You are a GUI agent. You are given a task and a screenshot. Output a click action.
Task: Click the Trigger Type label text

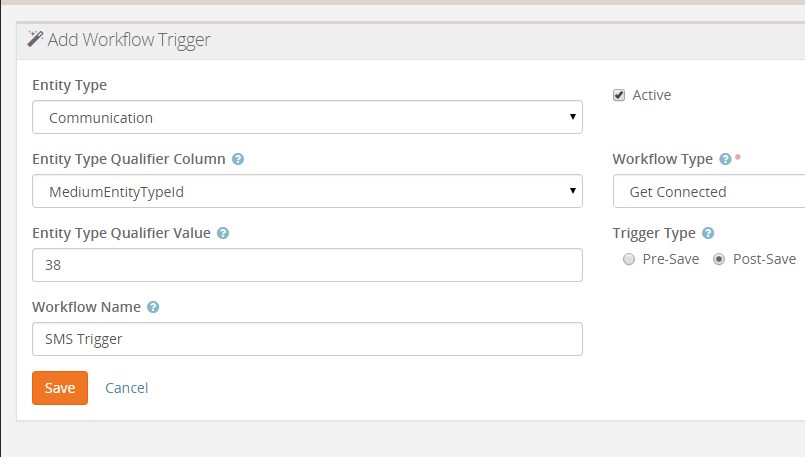[x=654, y=233]
